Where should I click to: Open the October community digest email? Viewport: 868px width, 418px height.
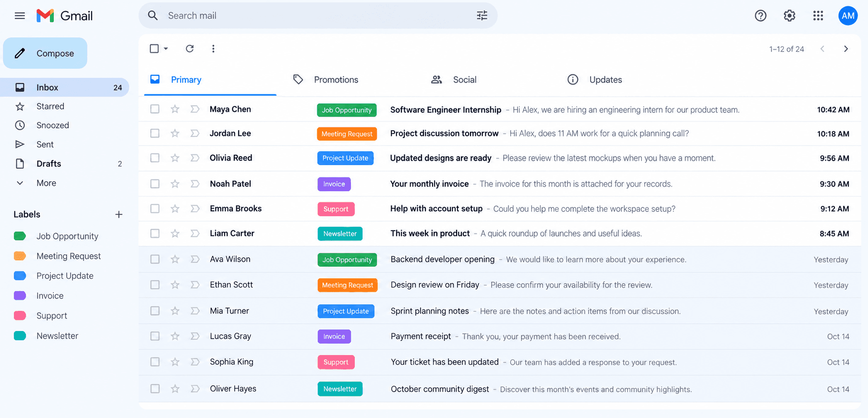tap(500, 388)
